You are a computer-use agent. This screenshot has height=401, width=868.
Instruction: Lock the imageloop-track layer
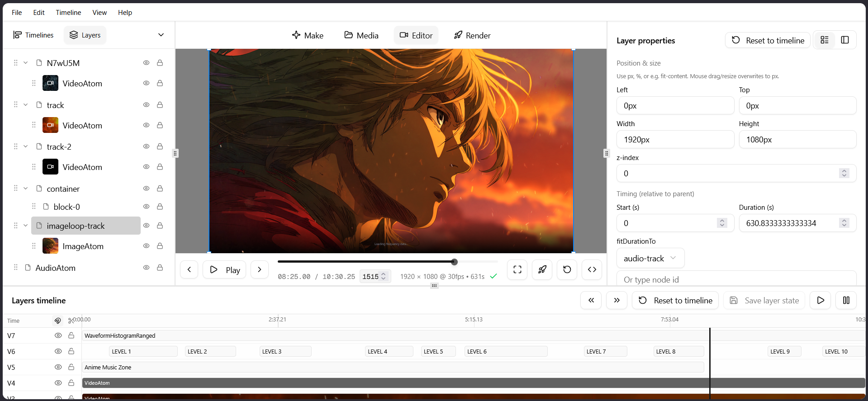coord(160,226)
